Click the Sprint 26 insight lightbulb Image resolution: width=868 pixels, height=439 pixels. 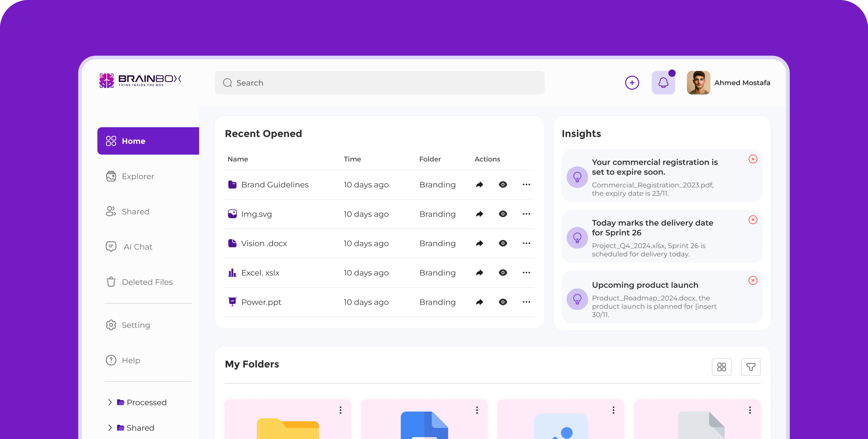pos(577,237)
